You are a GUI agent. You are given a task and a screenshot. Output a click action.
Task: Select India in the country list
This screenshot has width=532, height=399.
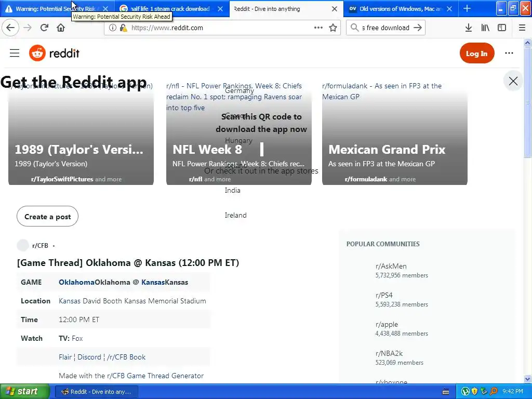(232, 190)
